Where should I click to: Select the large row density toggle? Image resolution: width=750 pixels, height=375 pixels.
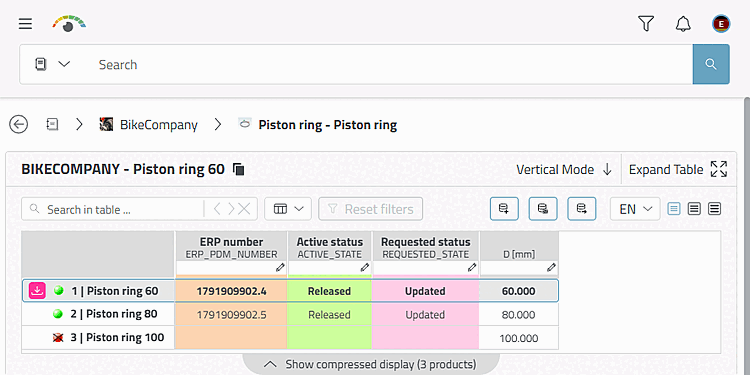click(714, 209)
